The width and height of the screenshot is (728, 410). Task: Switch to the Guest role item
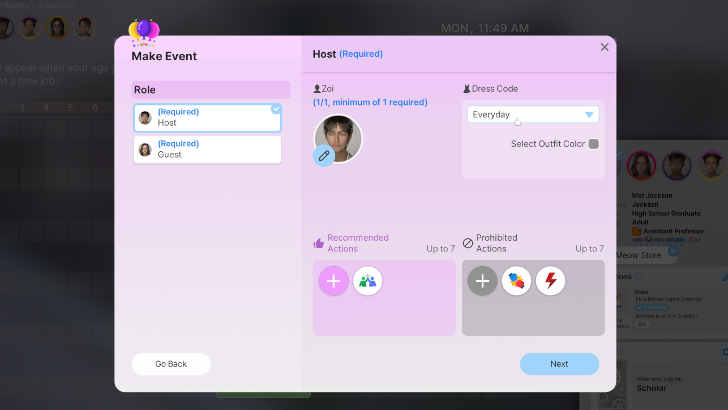[x=207, y=149]
